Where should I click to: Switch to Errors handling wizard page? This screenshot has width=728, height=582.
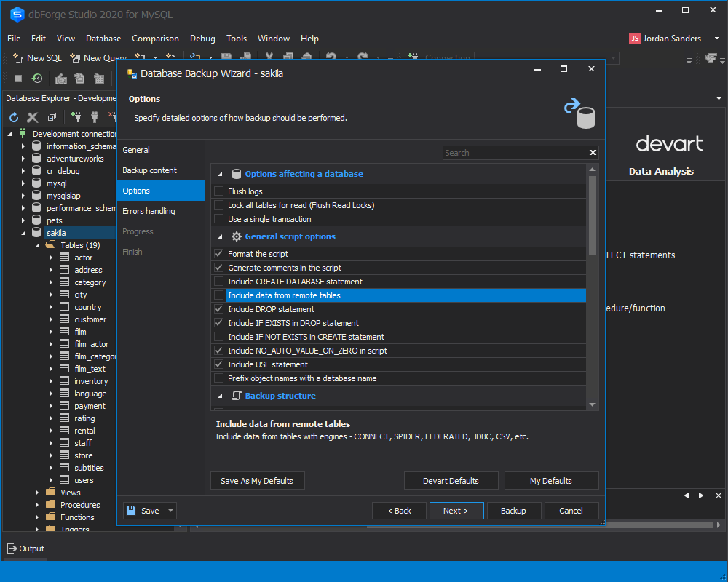161,211
